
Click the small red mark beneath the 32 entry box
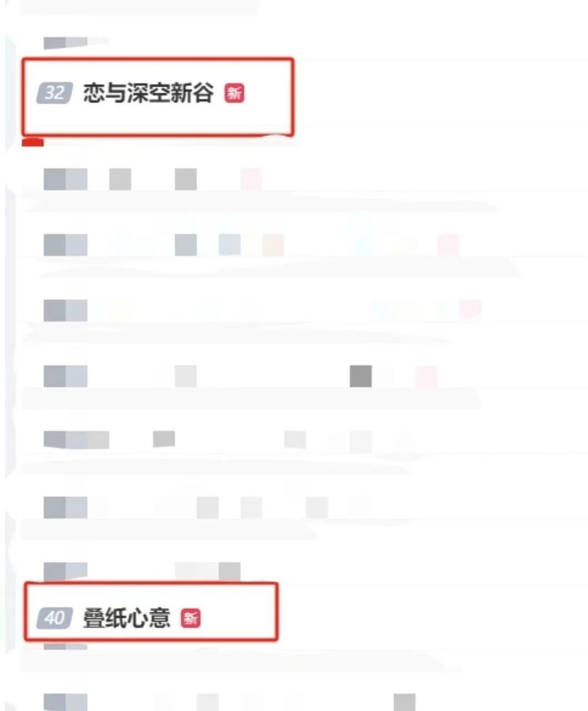click(33, 143)
